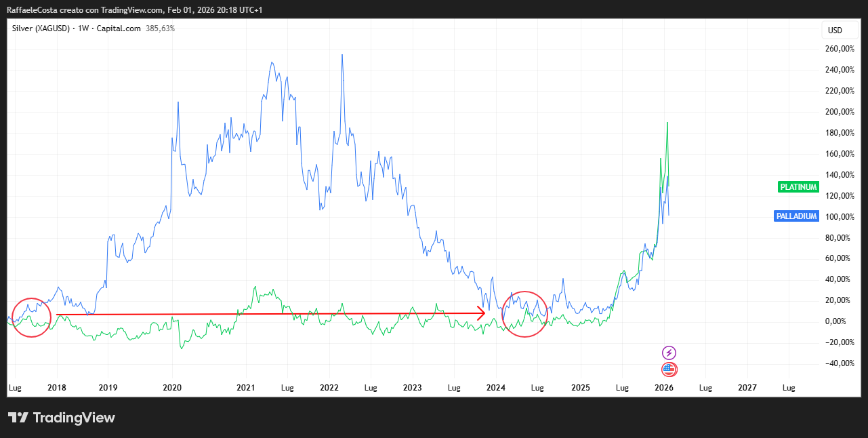Click 260,00% on the price scale
The width and height of the screenshot is (868, 438).
tap(839, 49)
